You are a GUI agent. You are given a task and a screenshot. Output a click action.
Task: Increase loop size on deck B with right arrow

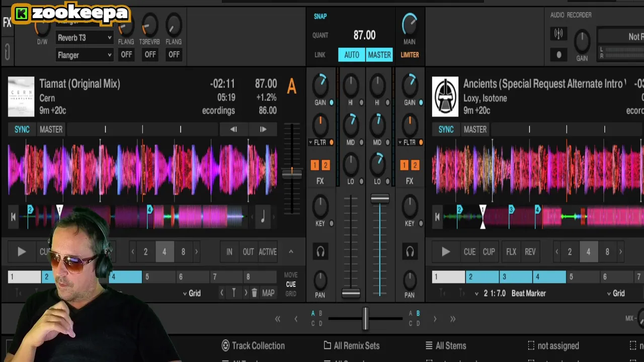(x=620, y=252)
